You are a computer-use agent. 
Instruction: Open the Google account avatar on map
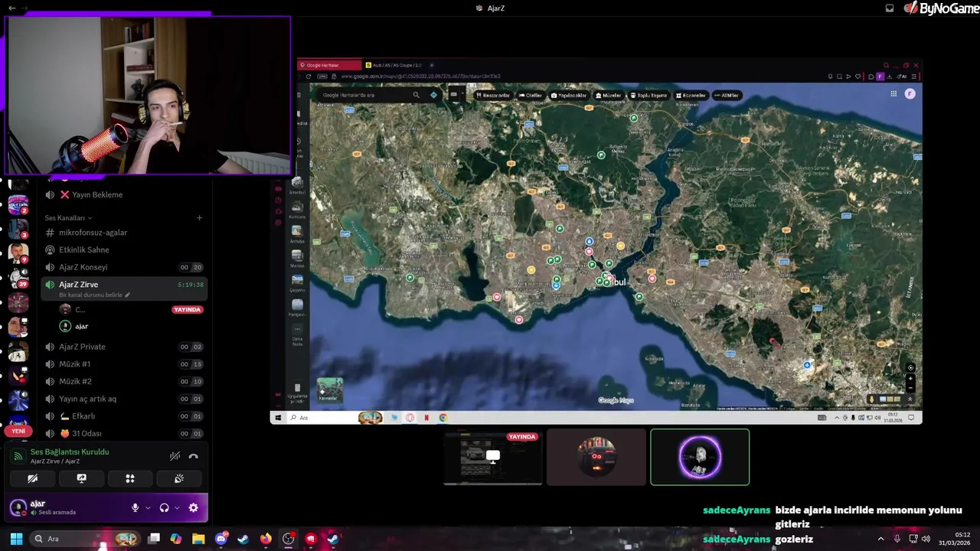[910, 94]
